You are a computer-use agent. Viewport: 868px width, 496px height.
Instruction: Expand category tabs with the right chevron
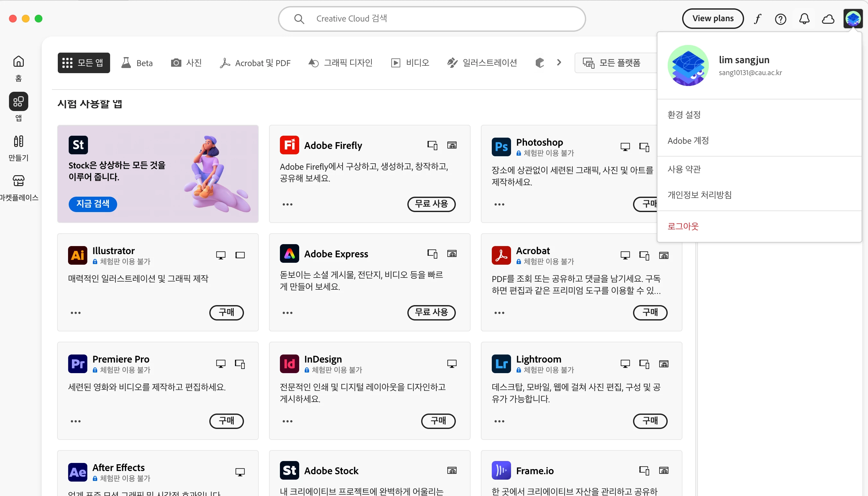[559, 63]
